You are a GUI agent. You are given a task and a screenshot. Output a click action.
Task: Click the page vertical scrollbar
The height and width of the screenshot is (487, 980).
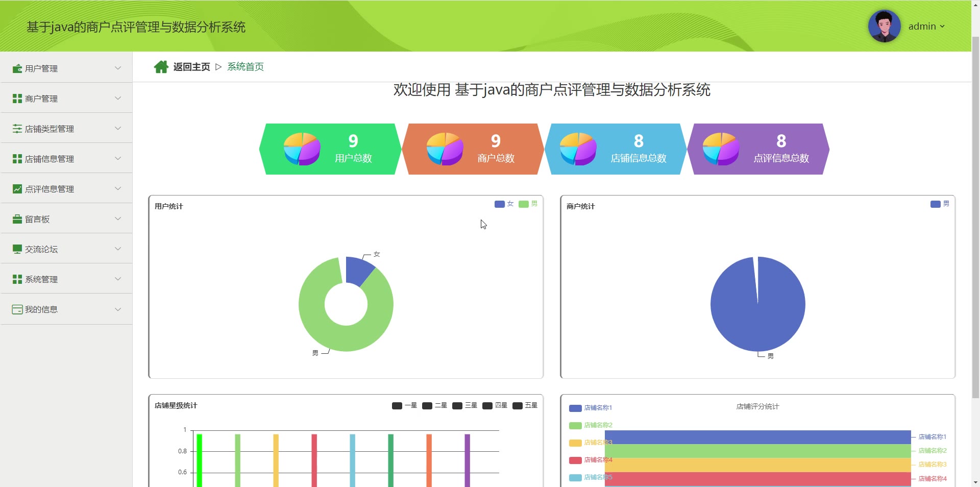975,217
